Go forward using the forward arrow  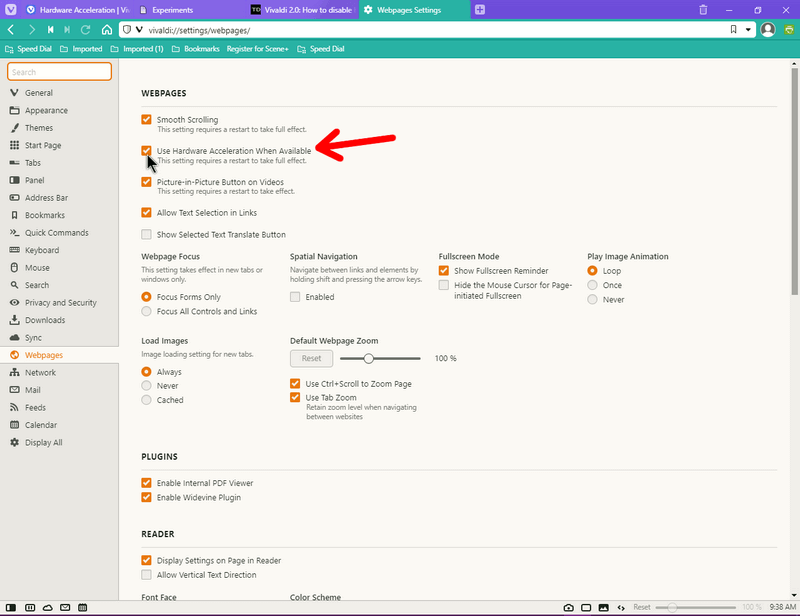pos(32,30)
